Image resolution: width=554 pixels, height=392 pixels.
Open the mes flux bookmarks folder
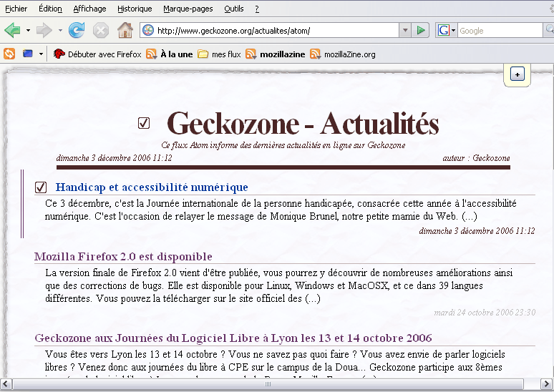click(219, 54)
